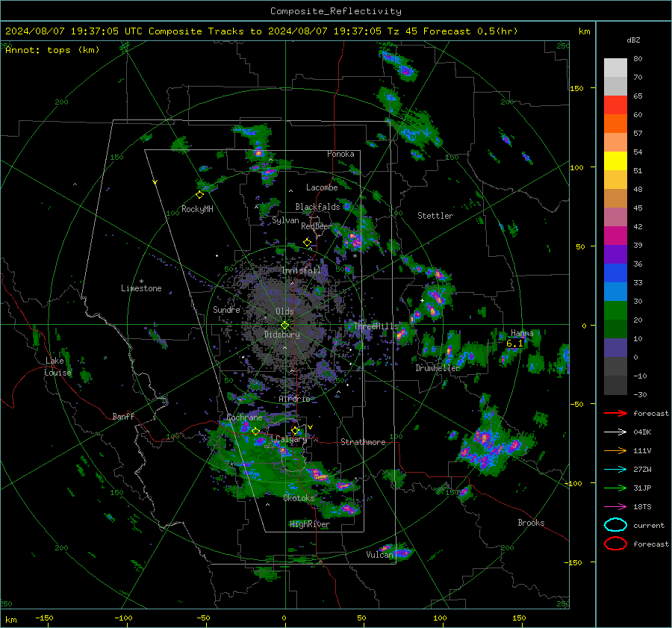Pick the green swatch at 30 dBZ
This screenshot has height=628, width=672.
pyautogui.click(x=615, y=310)
